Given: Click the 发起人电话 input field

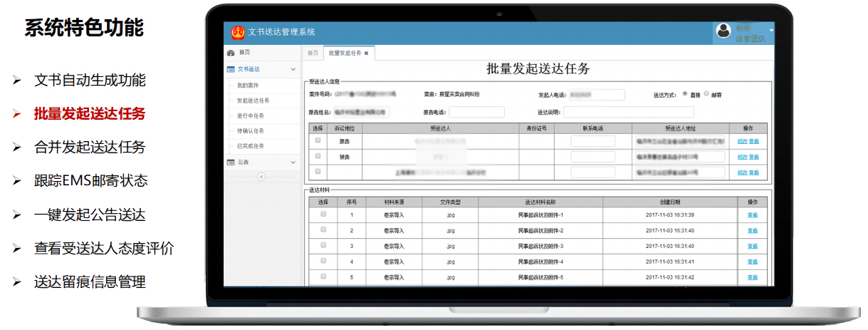Looking at the screenshot, I should pos(597,94).
